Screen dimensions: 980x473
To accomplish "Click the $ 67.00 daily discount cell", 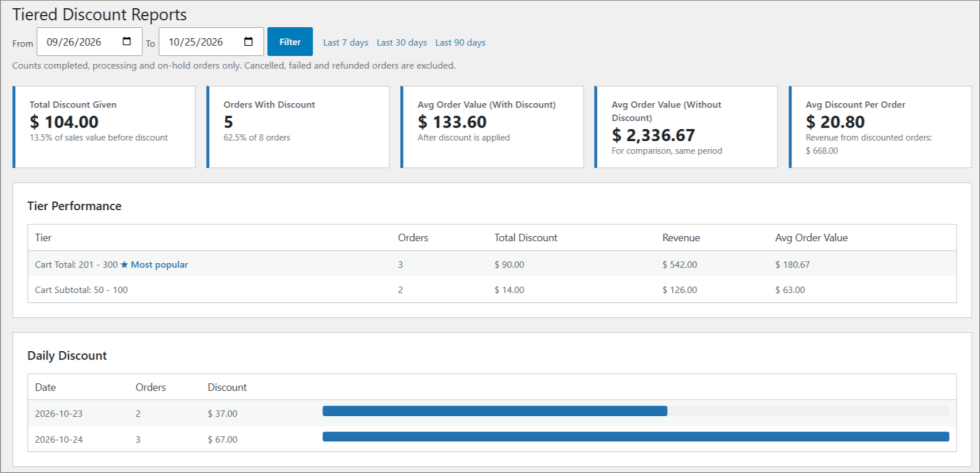I will click(x=222, y=439).
